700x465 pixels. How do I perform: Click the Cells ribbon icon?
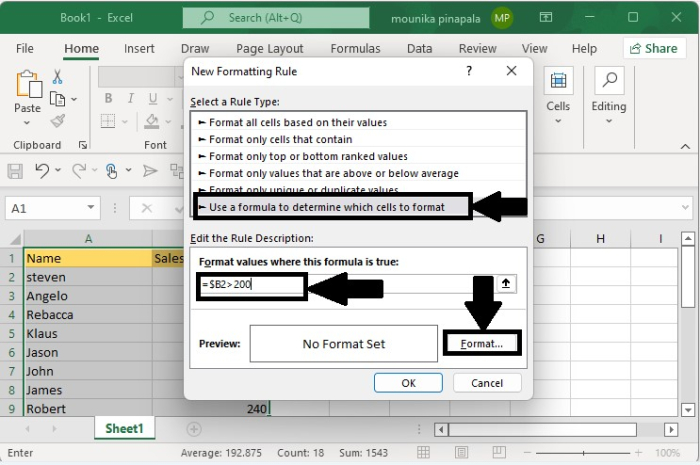[x=558, y=81]
